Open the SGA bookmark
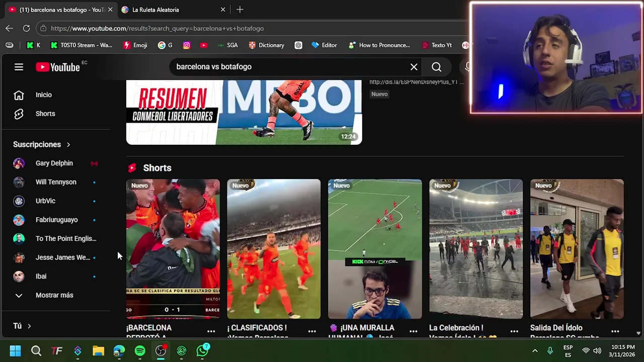 [227, 45]
